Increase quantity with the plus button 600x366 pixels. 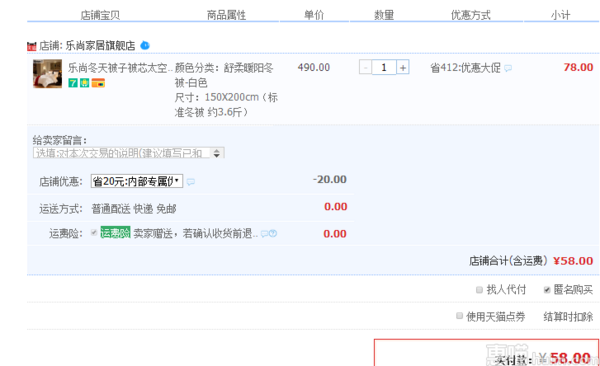pos(403,68)
